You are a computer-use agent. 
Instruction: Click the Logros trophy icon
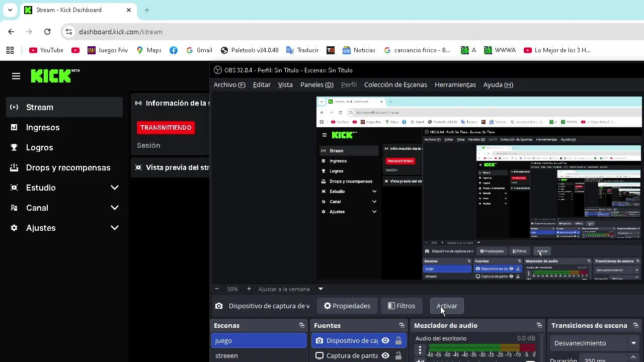(14, 147)
